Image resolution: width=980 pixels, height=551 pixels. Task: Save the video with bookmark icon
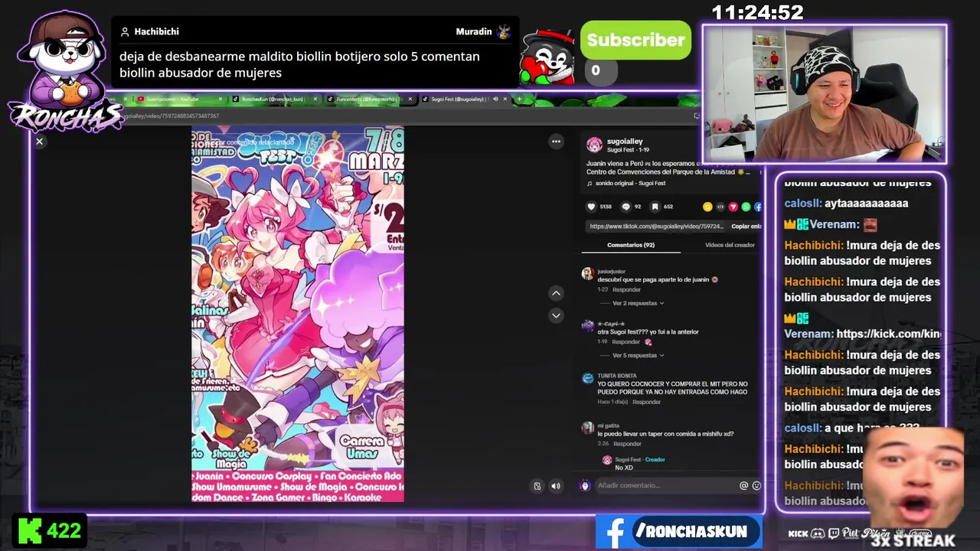[x=655, y=207]
